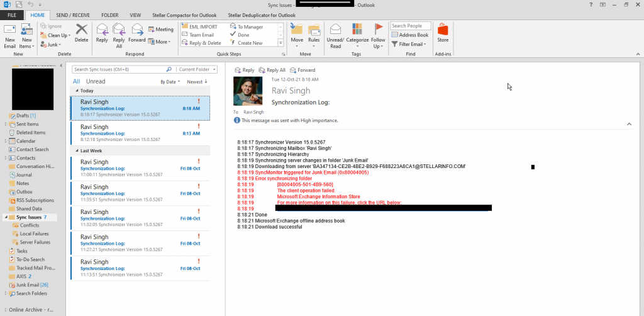Screen dimensions: 644x316
Task: Click Reply All in the ribbon
Action: [119, 36]
